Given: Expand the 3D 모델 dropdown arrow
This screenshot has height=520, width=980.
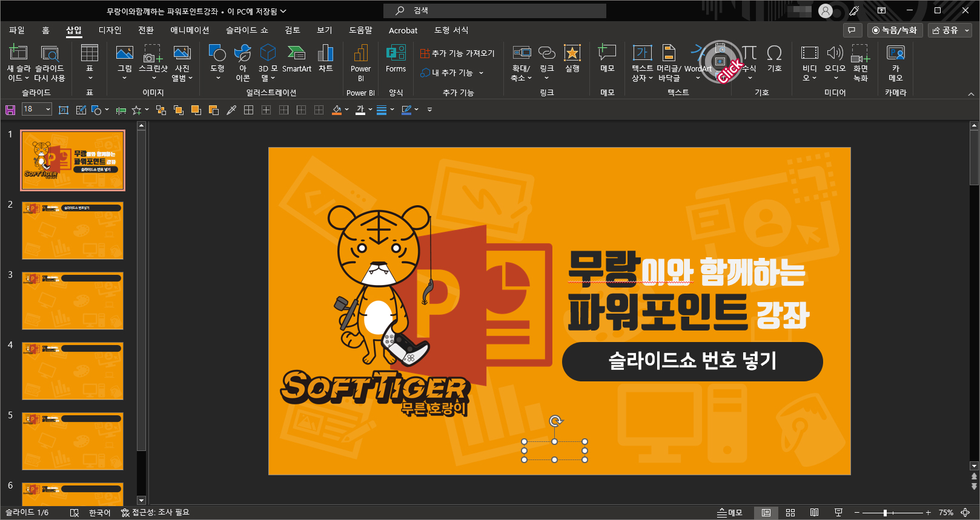Looking at the screenshot, I should [273, 78].
